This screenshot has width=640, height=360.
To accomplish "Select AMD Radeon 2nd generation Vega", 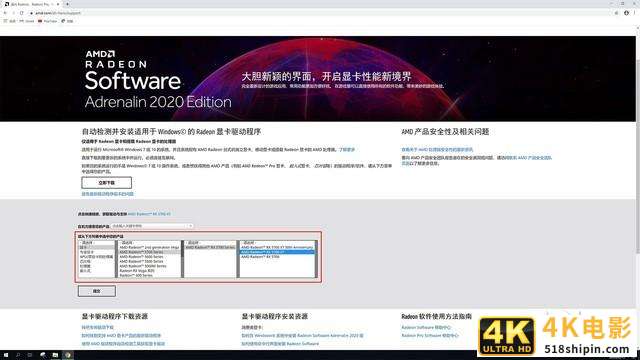I will click(x=149, y=247).
